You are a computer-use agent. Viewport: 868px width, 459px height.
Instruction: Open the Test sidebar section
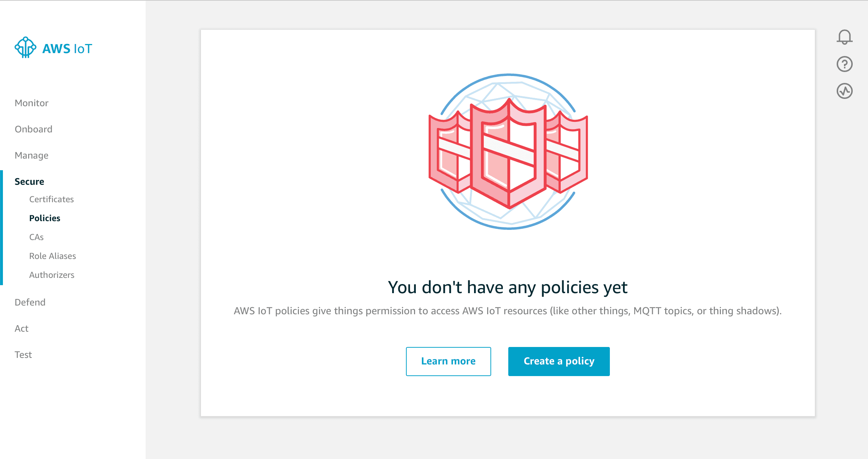(x=23, y=355)
